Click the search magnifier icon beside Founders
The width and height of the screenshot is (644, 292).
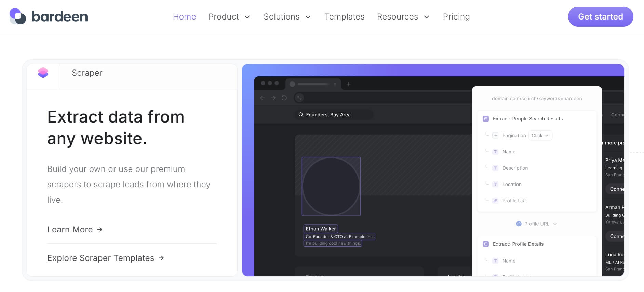pyautogui.click(x=301, y=115)
